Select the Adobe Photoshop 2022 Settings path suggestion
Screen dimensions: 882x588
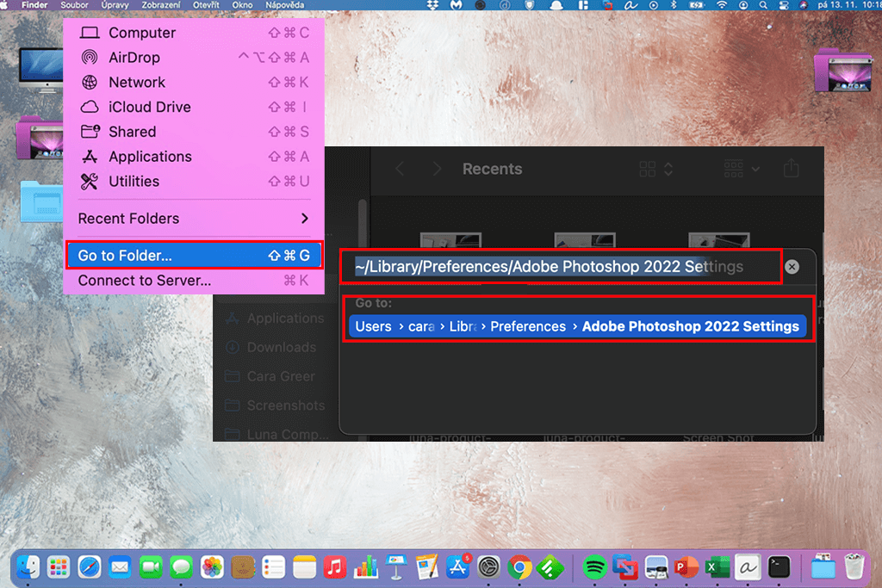tap(578, 326)
